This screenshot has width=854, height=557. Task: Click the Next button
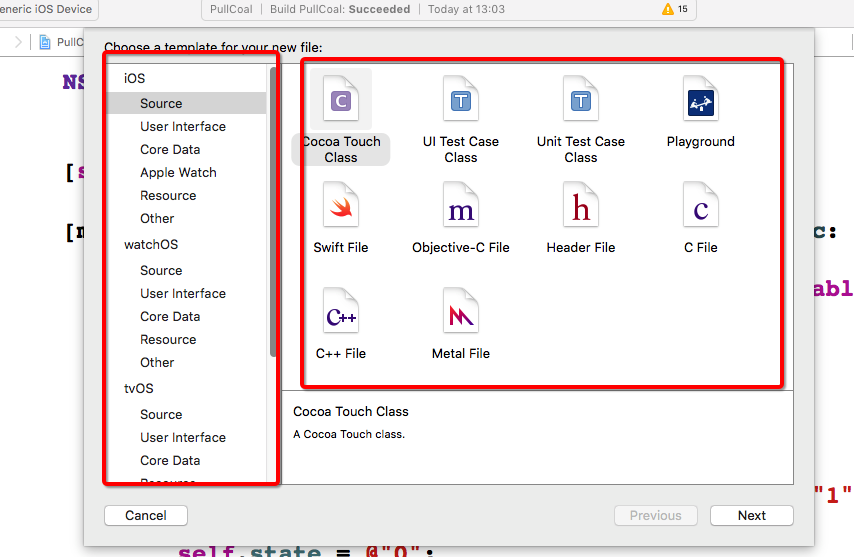[x=752, y=516]
